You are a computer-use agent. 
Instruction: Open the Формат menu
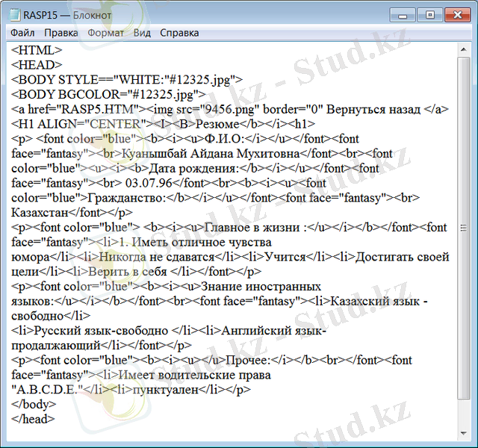tap(105, 33)
